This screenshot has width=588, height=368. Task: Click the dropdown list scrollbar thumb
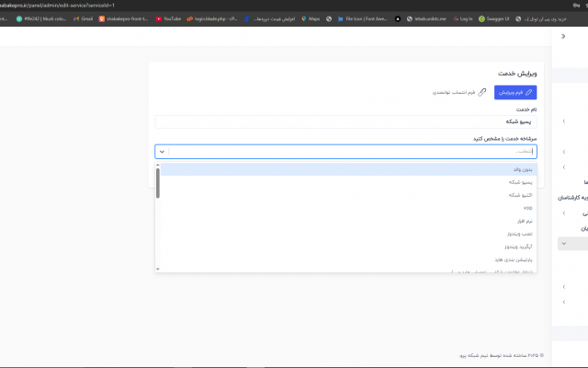click(x=158, y=183)
